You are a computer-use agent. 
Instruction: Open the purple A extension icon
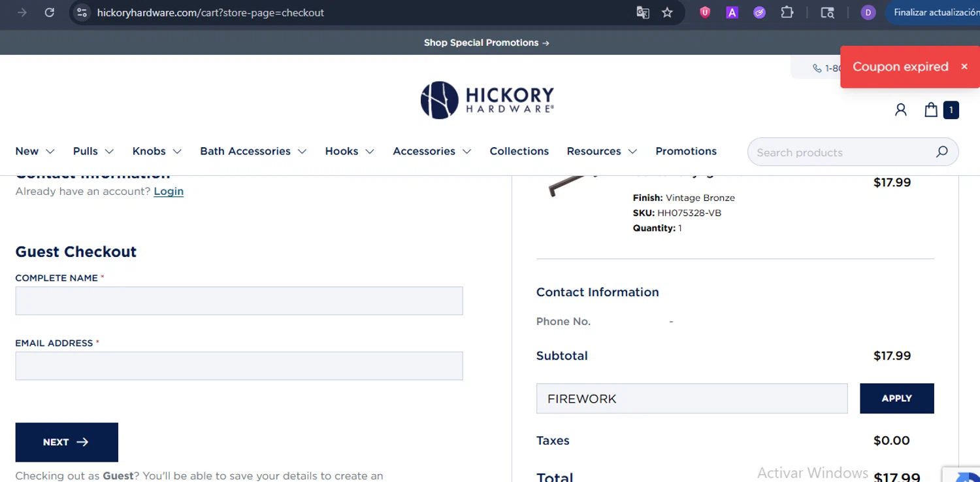[x=732, y=12]
